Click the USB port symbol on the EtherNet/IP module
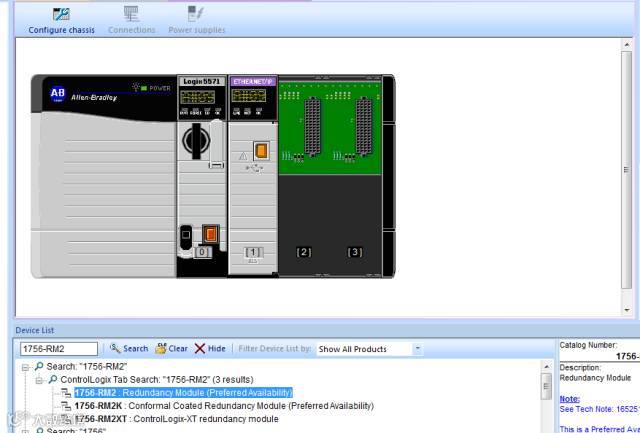640x433 pixels. pyautogui.click(x=254, y=169)
